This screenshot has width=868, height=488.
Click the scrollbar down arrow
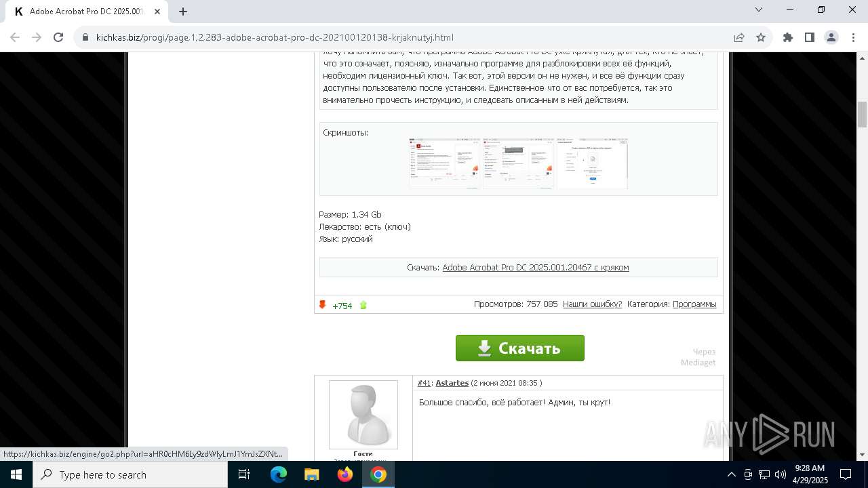click(862, 455)
